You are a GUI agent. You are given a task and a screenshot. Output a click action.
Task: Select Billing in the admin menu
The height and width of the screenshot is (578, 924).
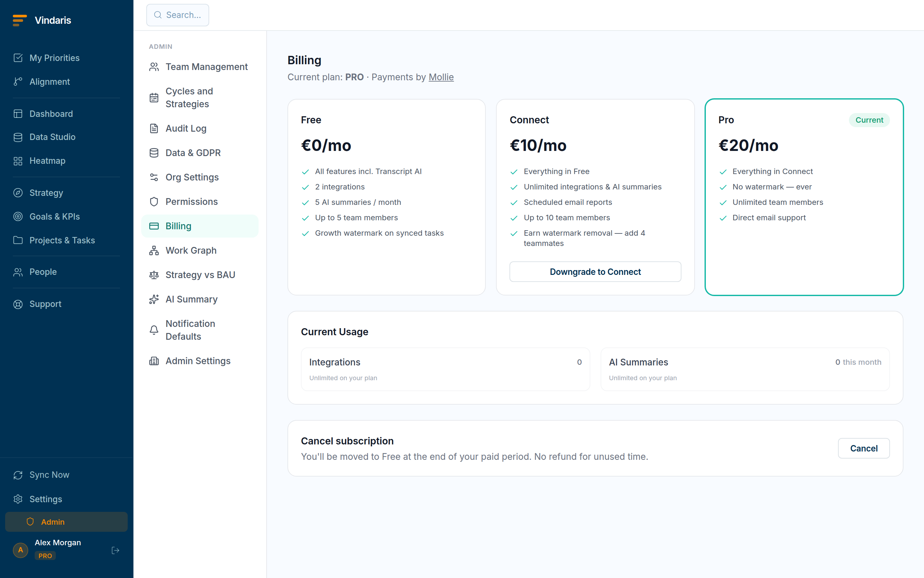[x=200, y=226]
